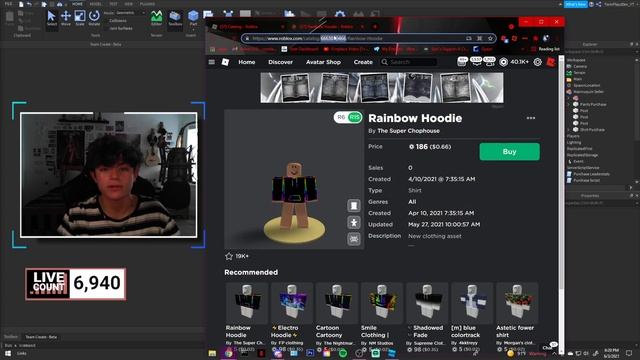
Task: Open the Toolbox in Roblox Studio
Action: [x=175, y=18]
